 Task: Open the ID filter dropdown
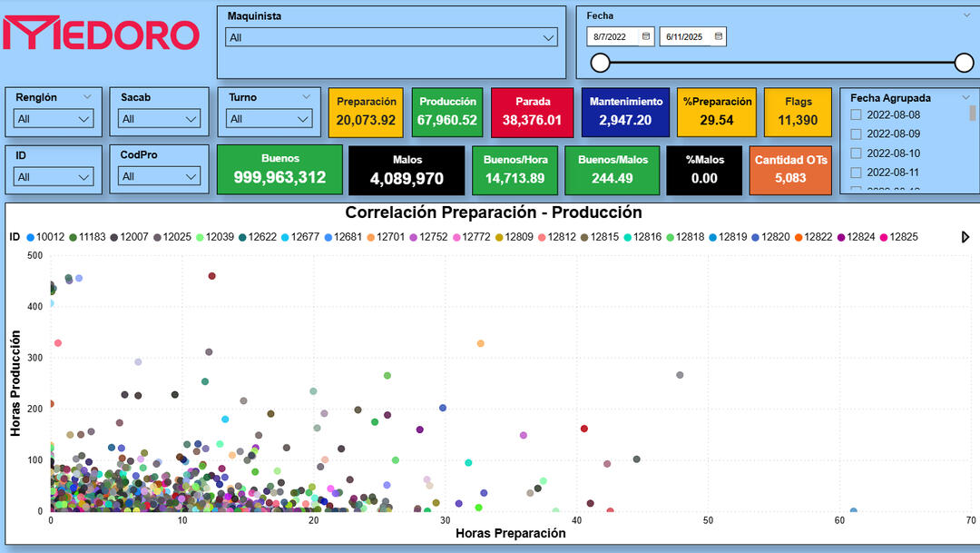pyautogui.click(x=54, y=176)
